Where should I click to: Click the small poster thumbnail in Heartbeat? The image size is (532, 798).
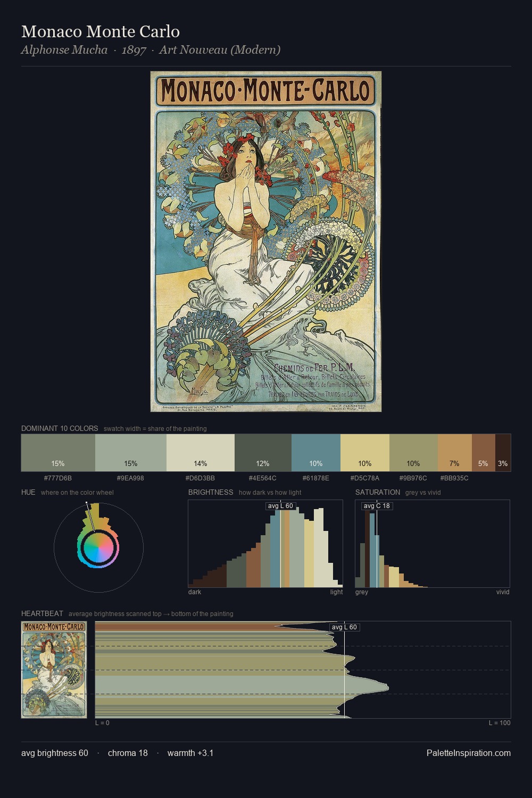point(54,670)
